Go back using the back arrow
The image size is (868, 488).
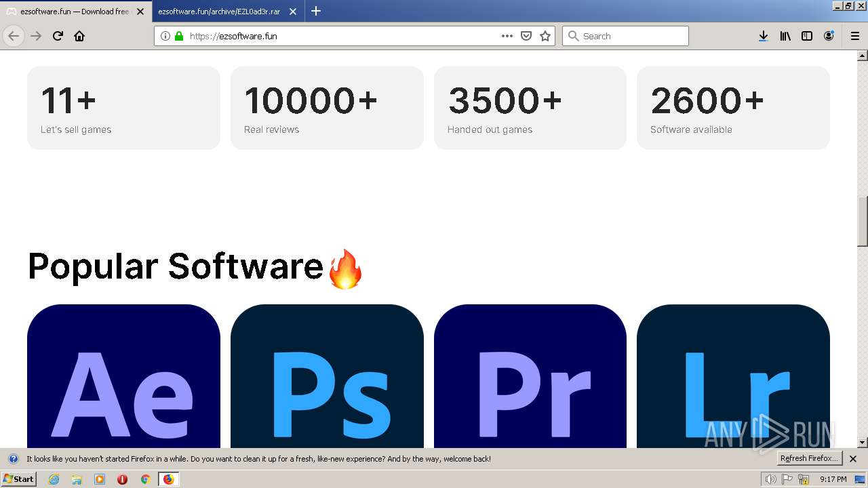(14, 36)
